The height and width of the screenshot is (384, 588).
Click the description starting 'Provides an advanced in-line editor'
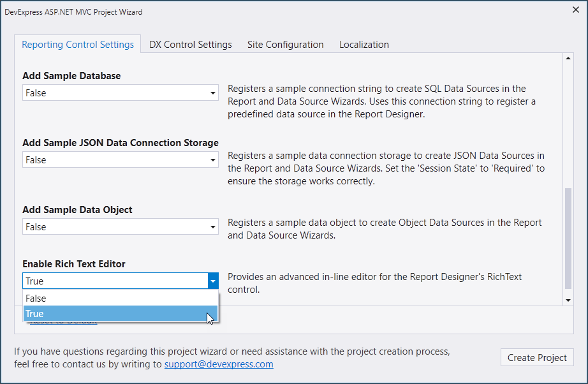coord(374,283)
